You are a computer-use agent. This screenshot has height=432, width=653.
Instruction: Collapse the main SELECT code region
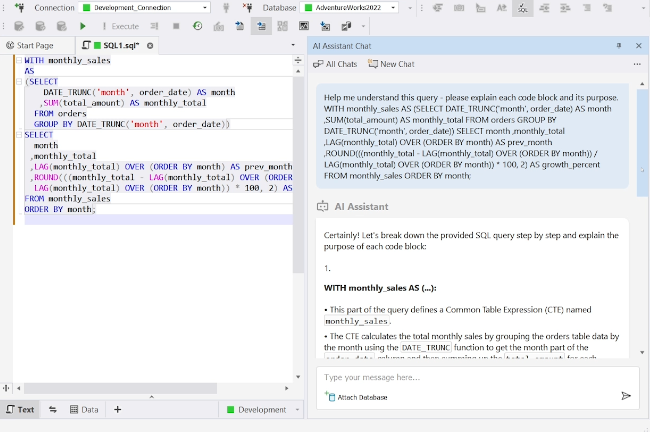pos(19,135)
